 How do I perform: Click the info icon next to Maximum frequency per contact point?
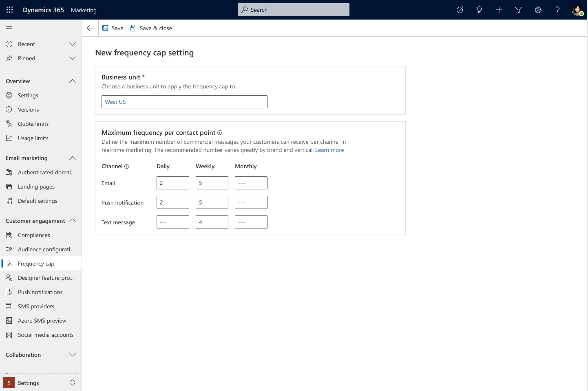220,132
